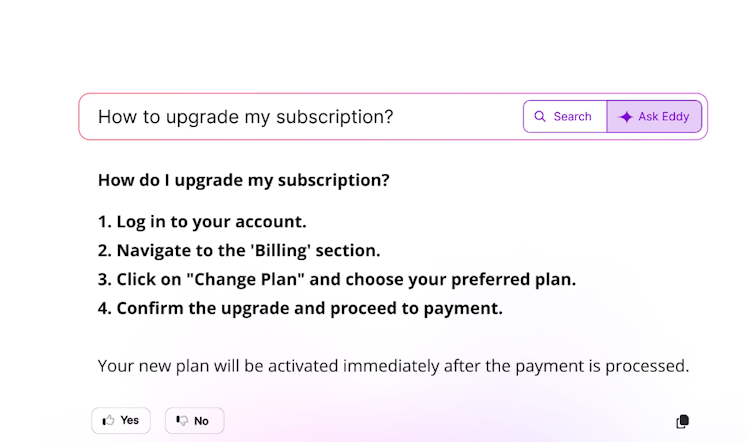Image resolution: width=750 pixels, height=442 pixels.
Task: Click the magnifying glass search icon
Action: click(x=540, y=117)
